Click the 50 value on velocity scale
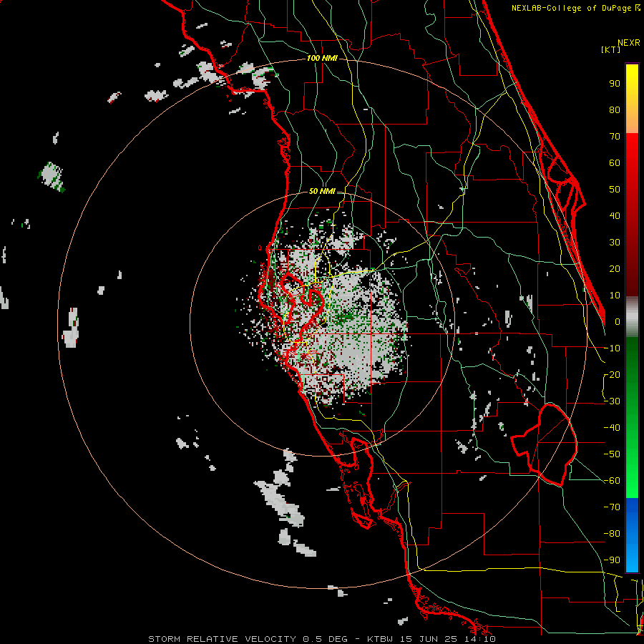Screen dimensions: 644x644 click(615, 190)
